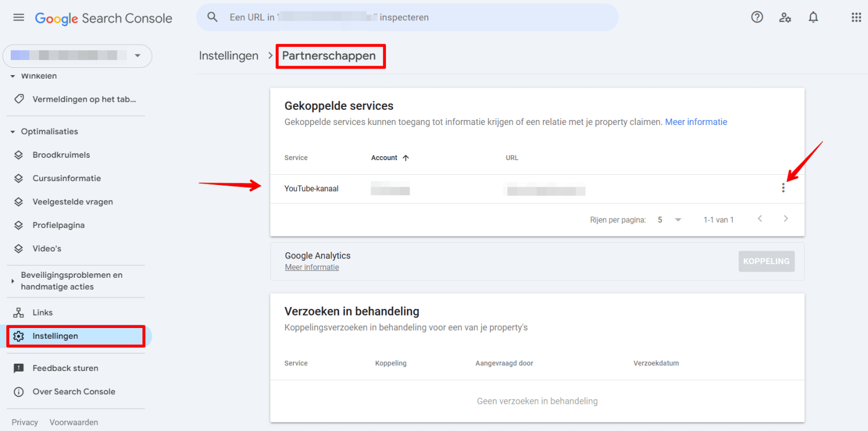Open the Google apps grid icon
This screenshot has width=868, height=431.
coord(856,17)
